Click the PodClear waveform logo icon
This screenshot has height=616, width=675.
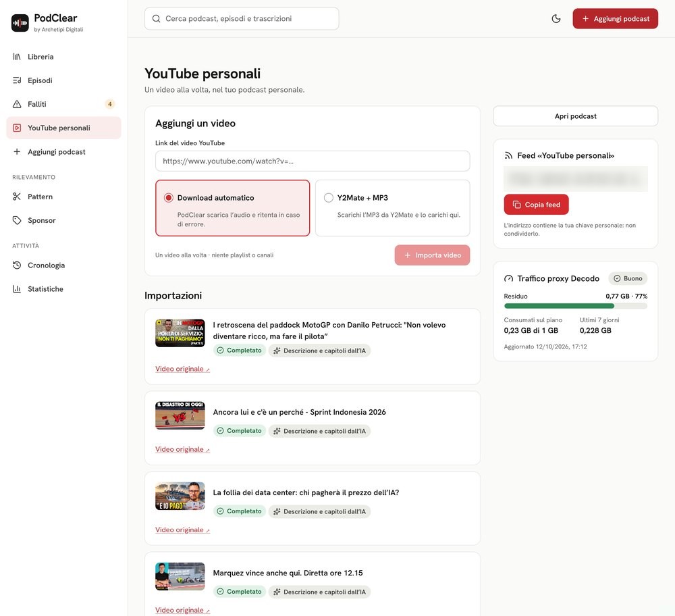tap(20, 23)
